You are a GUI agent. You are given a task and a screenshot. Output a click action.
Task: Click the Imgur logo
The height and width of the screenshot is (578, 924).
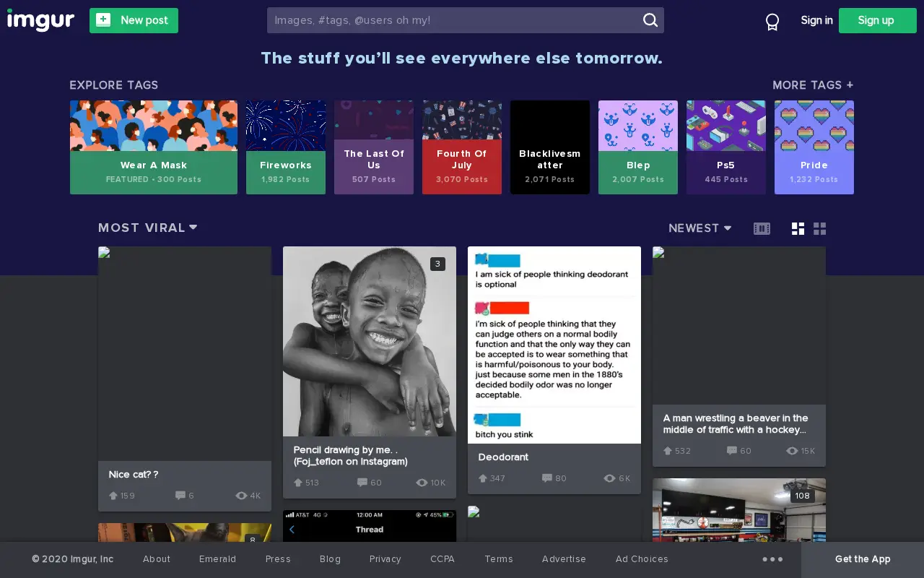(40, 20)
